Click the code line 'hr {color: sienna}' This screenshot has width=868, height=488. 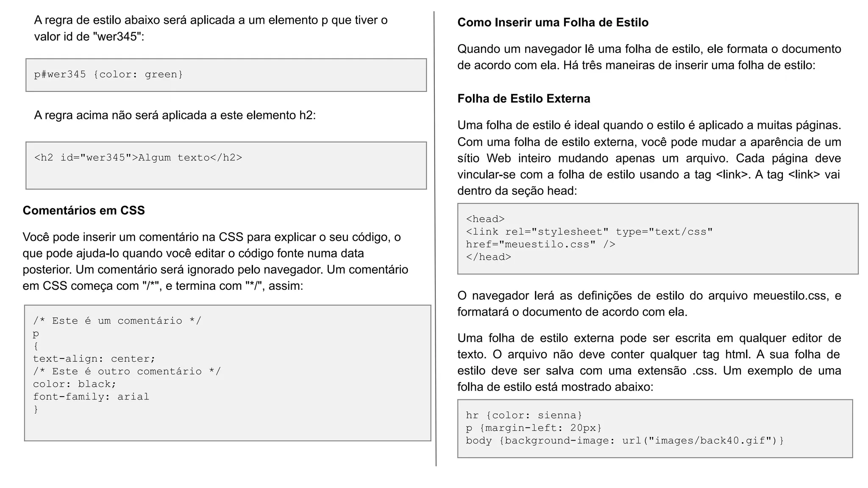pyautogui.click(x=524, y=415)
